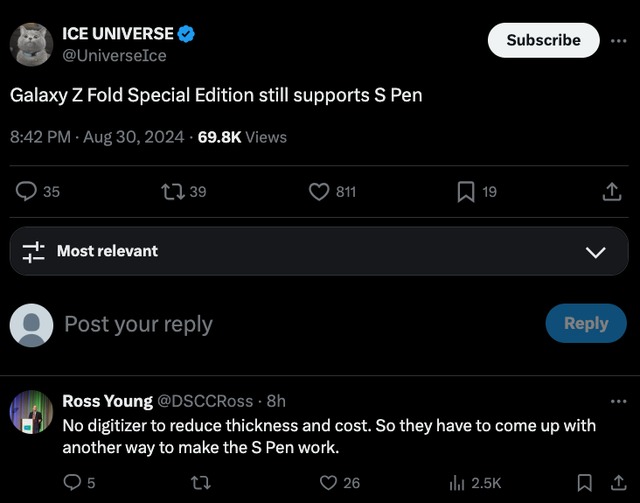Reply to Ross Young's comment

pyautogui.click(x=72, y=482)
